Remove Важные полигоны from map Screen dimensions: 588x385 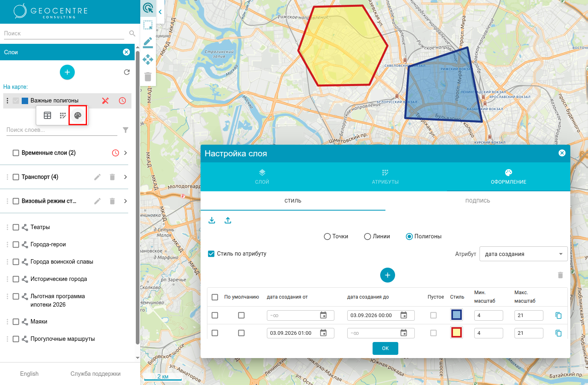(x=105, y=100)
